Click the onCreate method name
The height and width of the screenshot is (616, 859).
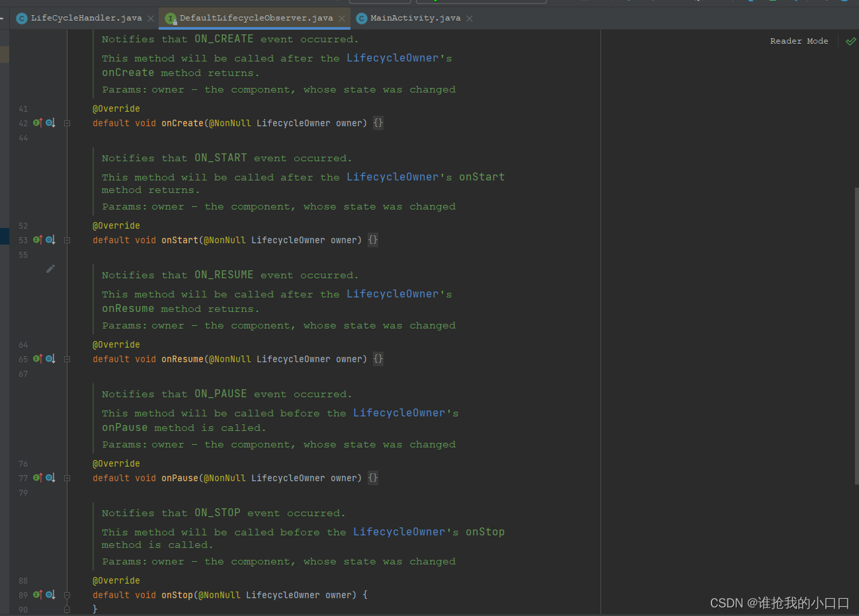(x=183, y=123)
